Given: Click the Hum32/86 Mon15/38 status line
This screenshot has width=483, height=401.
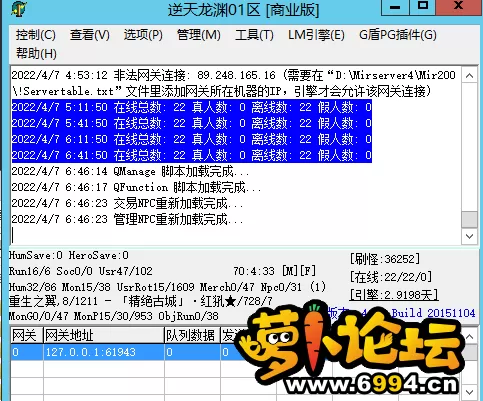Looking at the screenshot, I should [x=167, y=287].
